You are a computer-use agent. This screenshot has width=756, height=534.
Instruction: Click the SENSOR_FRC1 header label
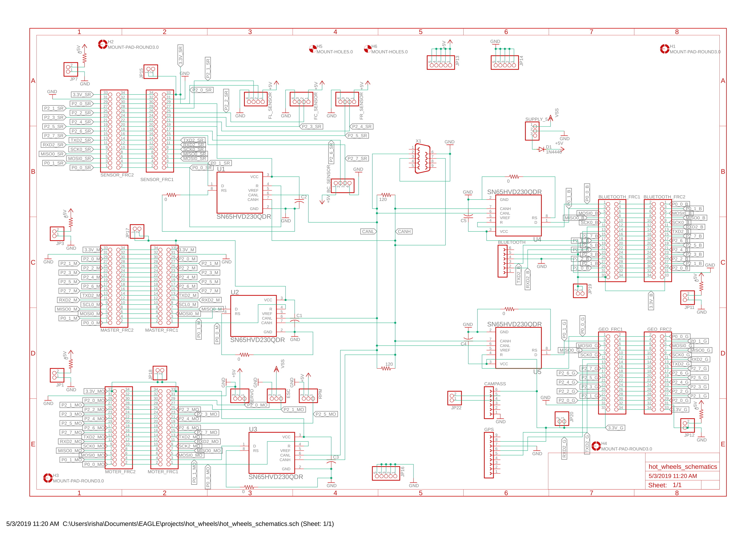click(157, 180)
